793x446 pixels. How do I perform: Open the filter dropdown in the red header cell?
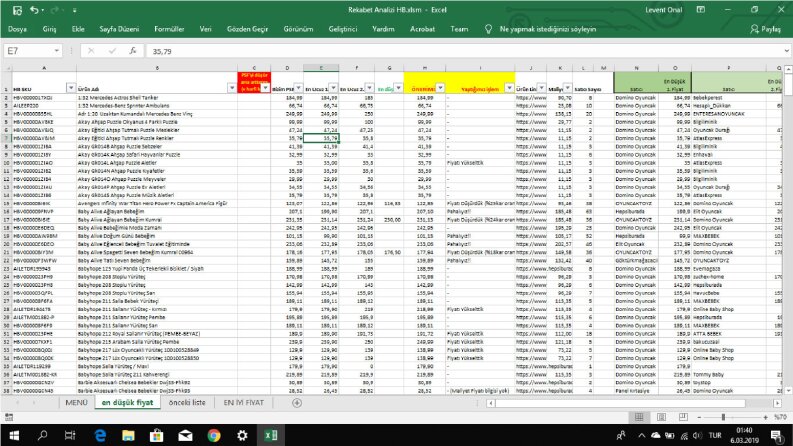(265, 88)
